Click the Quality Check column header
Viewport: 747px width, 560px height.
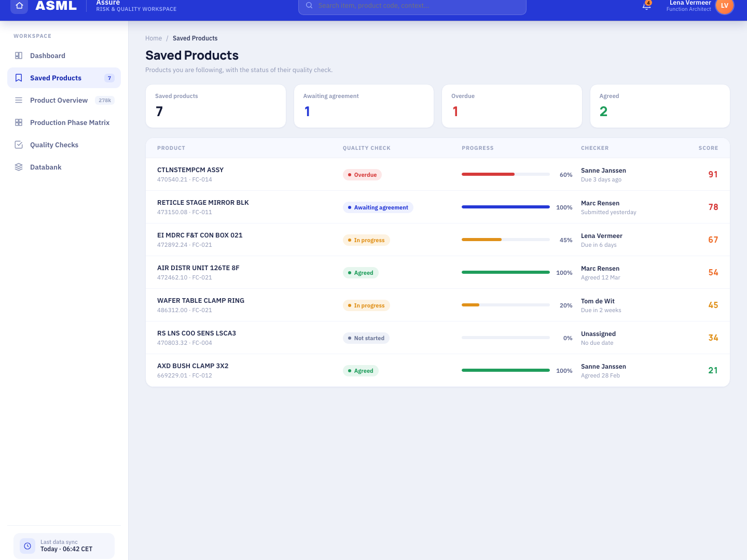click(367, 148)
